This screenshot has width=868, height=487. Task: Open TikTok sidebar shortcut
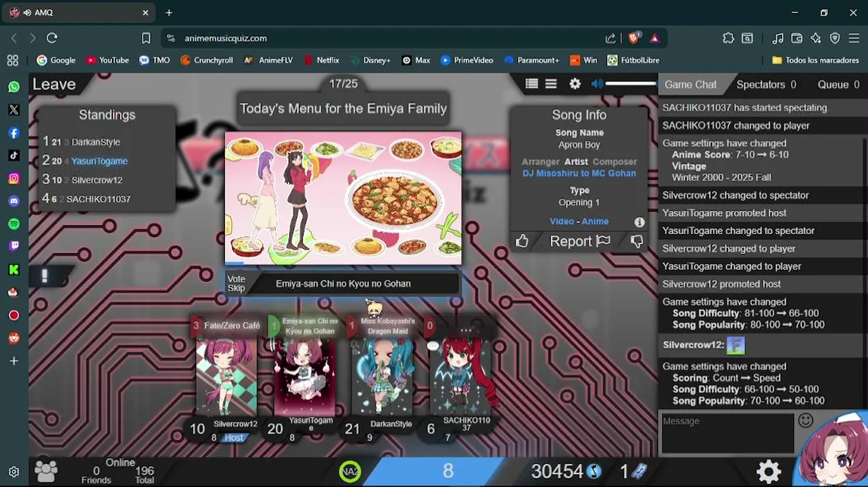(x=14, y=156)
